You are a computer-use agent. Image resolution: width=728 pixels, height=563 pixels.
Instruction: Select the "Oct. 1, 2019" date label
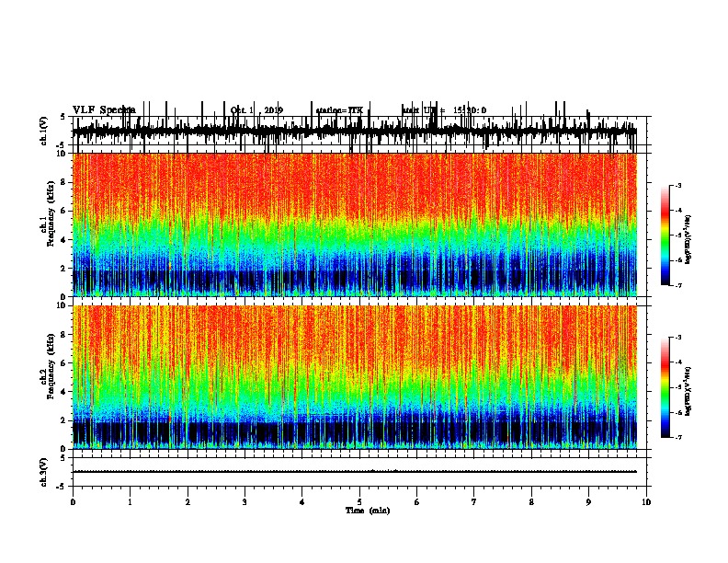coord(256,110)
